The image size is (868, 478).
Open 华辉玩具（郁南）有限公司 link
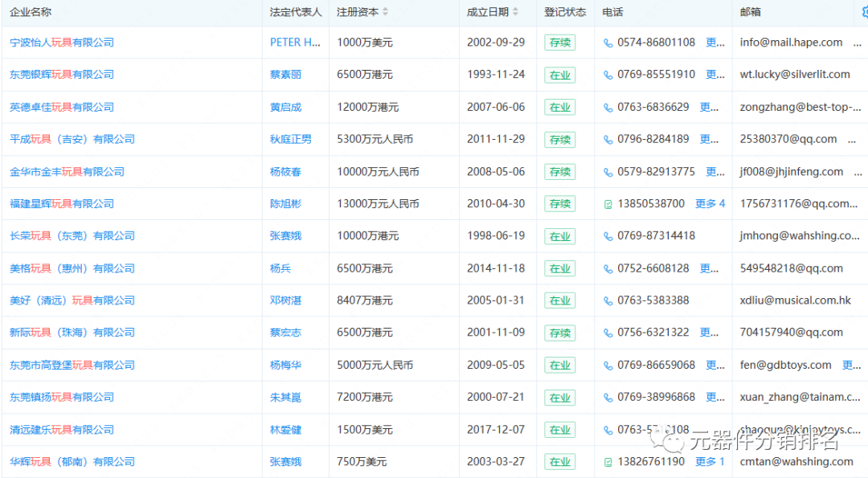pos(72,462)
